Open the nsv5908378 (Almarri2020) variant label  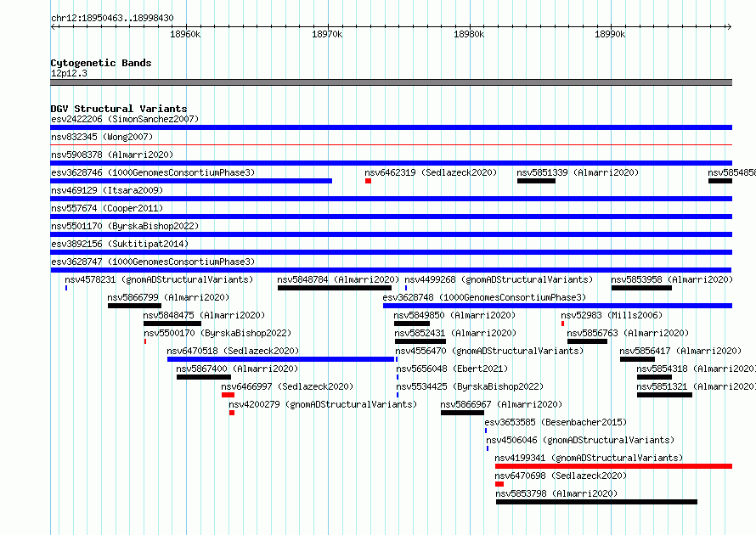coord(112,155)
